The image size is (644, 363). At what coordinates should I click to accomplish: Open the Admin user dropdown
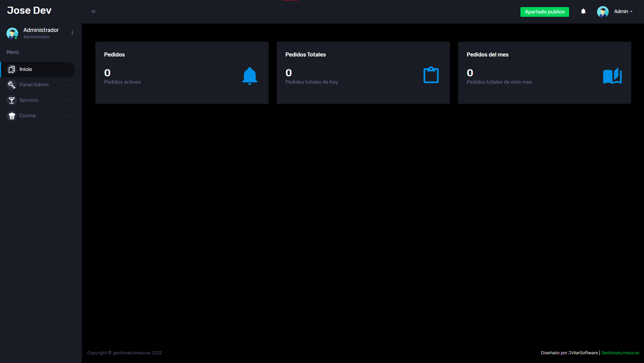623,11
